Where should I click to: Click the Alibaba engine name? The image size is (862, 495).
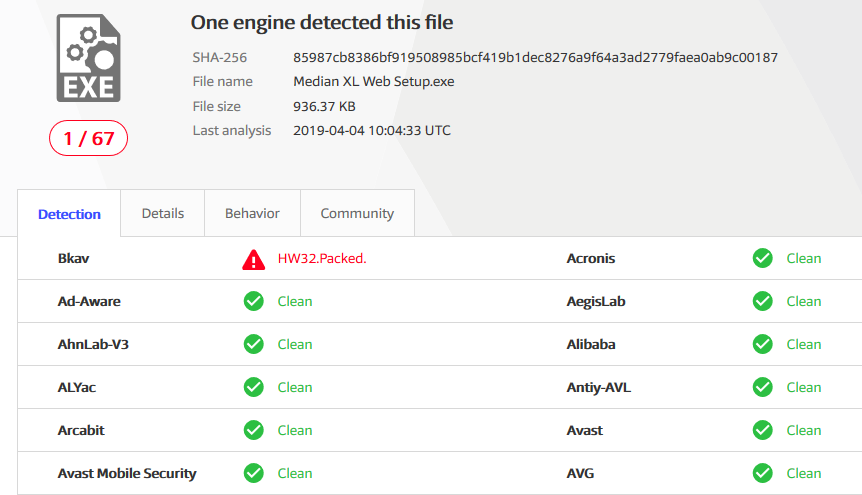[591, 344]
